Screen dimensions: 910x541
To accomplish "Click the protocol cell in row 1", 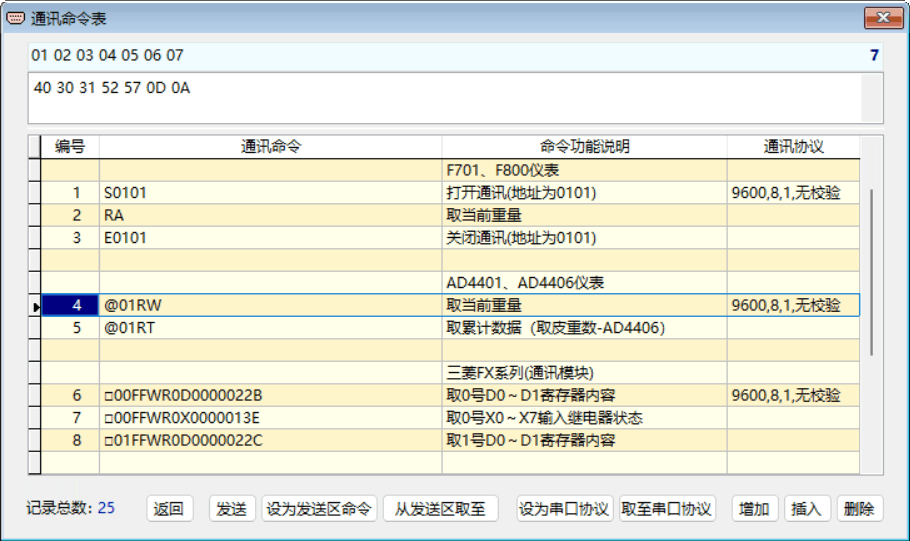I will [x=793, y=193].
